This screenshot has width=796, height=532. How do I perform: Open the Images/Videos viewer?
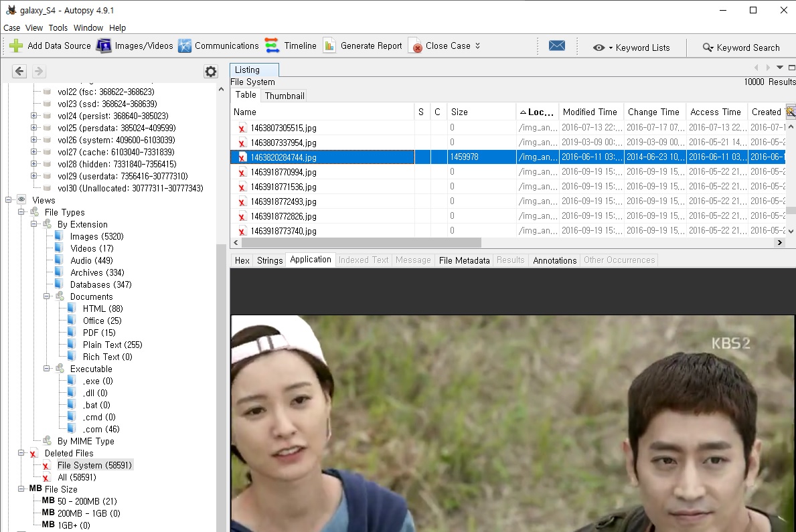(135, 46)
